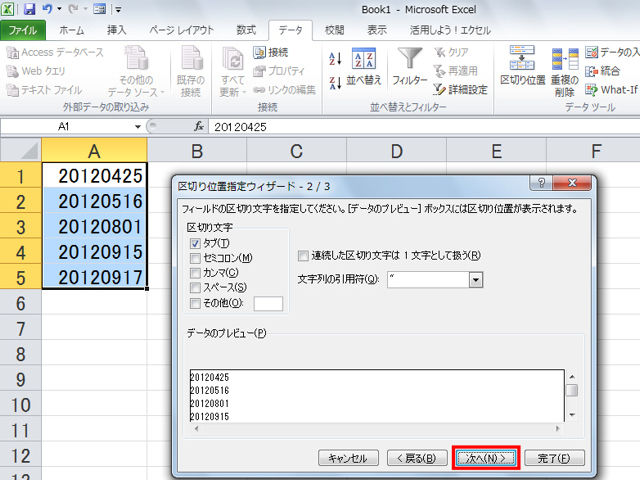
Task: Open Customize Quick Access Toolbar dropdown
Action: 118,9
